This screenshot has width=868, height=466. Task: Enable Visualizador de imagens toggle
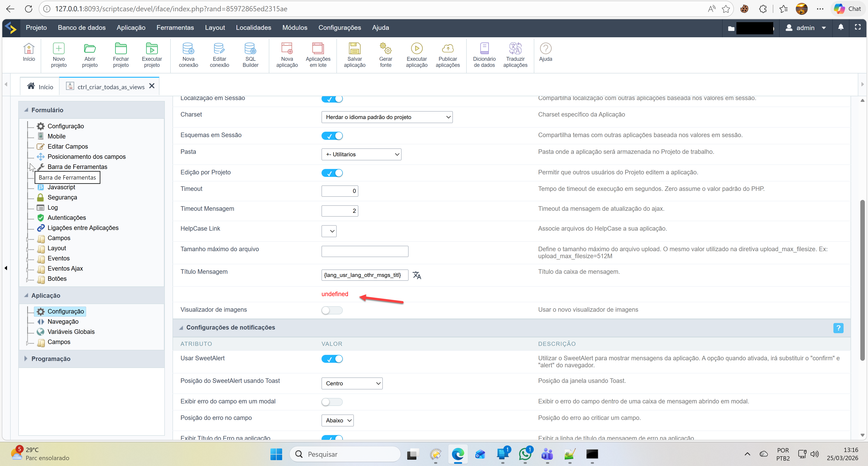click(x=332, y=310)
